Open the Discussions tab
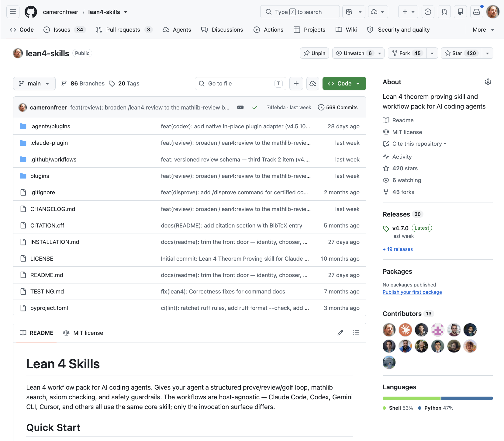The image size is (504, 441). (x=222, y=30)
